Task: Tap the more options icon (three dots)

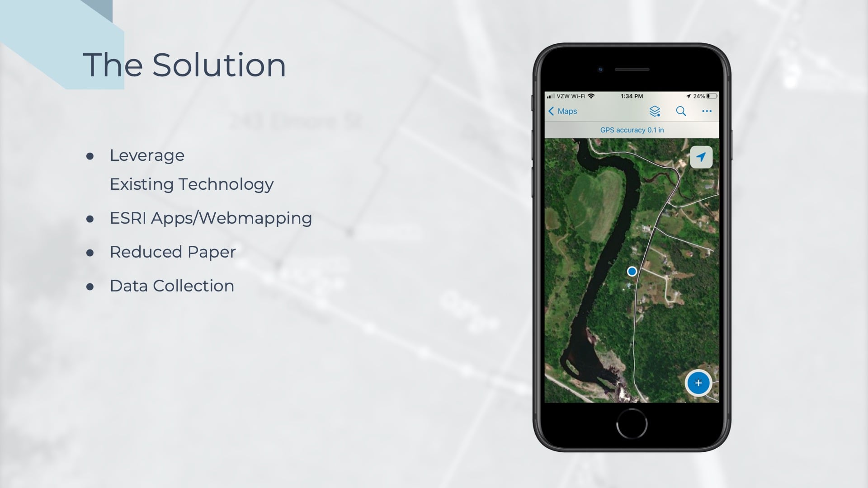Action: (x=707, y=112)
